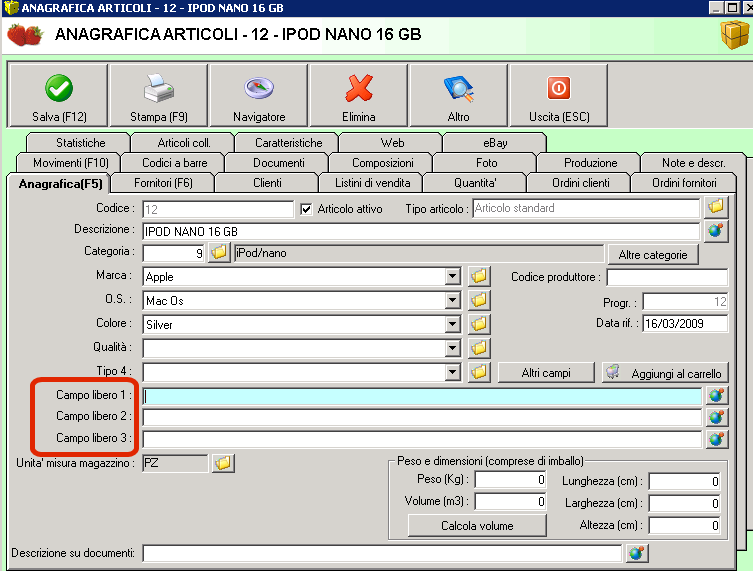Screen dimensions: 753x571
Task: Click the Campo libero 2 text field
Action: pos(422,417)
